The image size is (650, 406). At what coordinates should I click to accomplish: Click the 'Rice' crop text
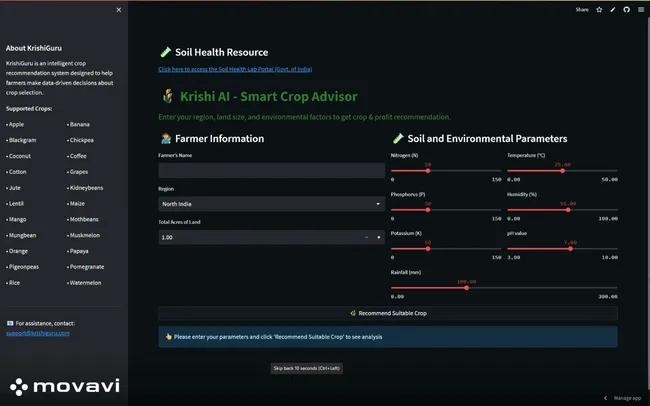tap(14, 283)
